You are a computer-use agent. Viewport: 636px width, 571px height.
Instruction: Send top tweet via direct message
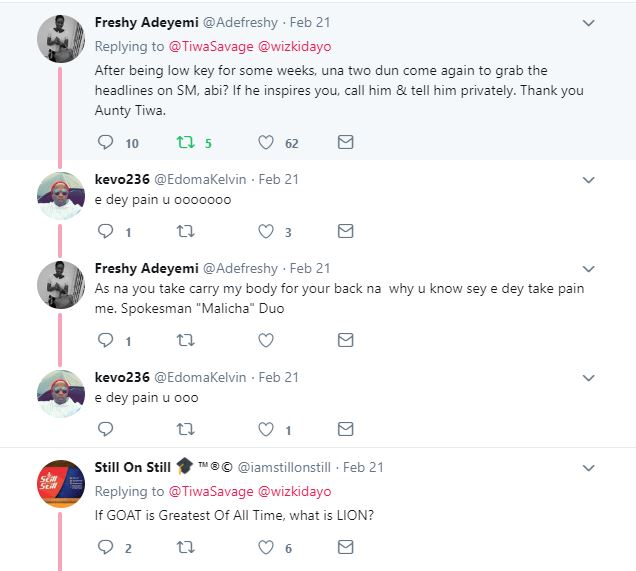pyautogui.click(x=345, y=143)
